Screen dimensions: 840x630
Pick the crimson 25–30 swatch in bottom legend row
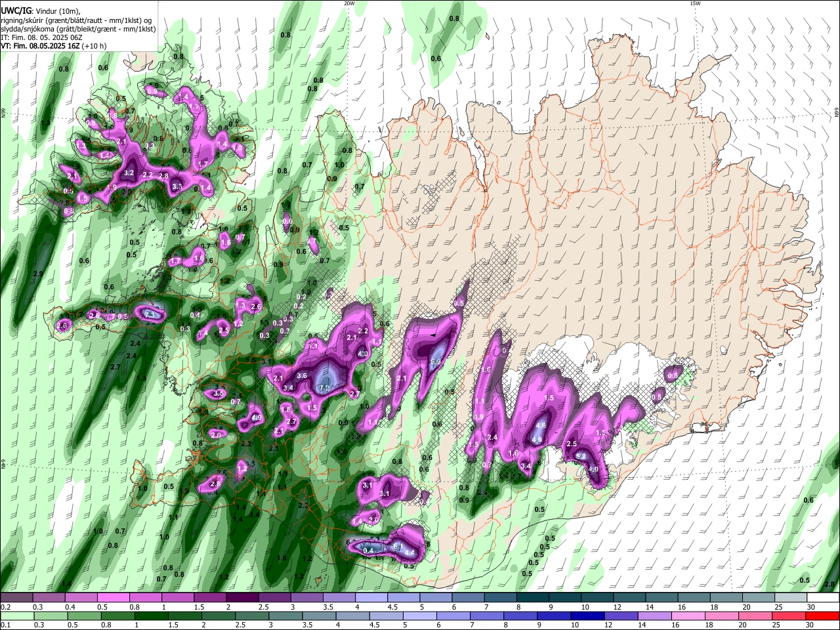coord(788,616)
